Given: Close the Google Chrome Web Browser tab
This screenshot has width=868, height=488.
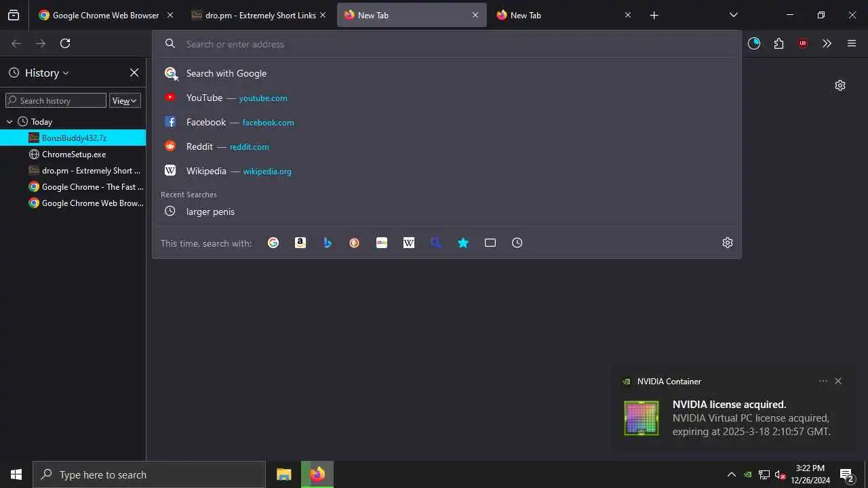Looking at the screenshot, I should point(170,15).
